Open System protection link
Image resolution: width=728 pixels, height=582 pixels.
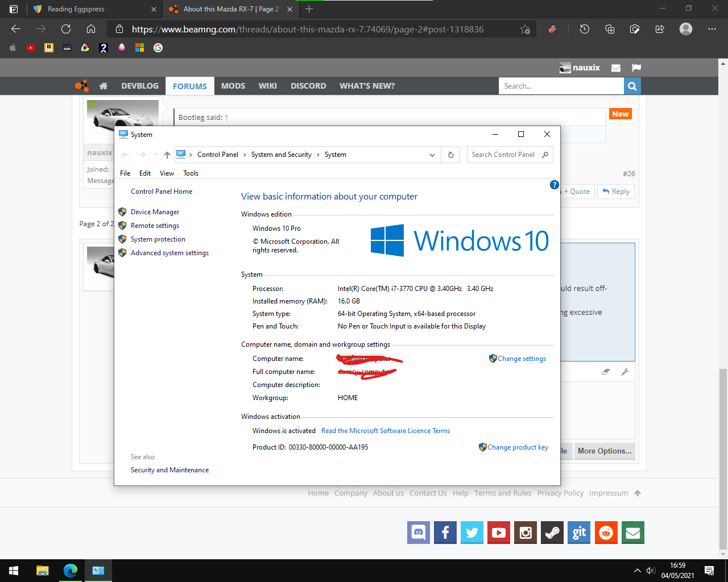[158, 239]
